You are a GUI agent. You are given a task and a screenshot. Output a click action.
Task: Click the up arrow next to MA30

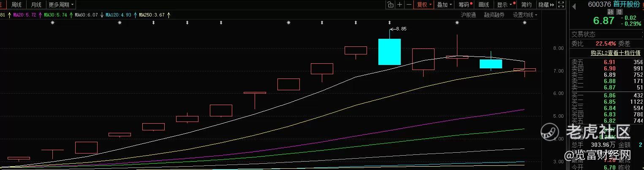point(71,15)
